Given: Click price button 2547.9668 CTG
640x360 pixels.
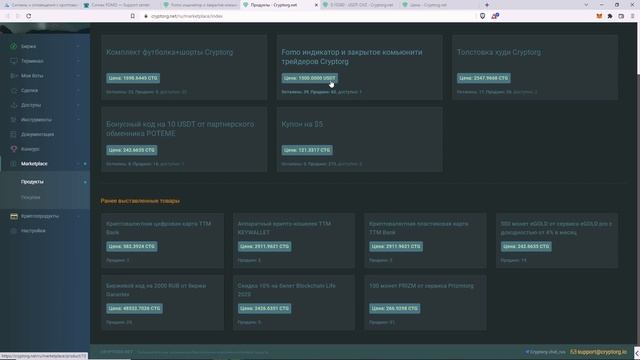Looking at the screenshot, I should 483,78.
